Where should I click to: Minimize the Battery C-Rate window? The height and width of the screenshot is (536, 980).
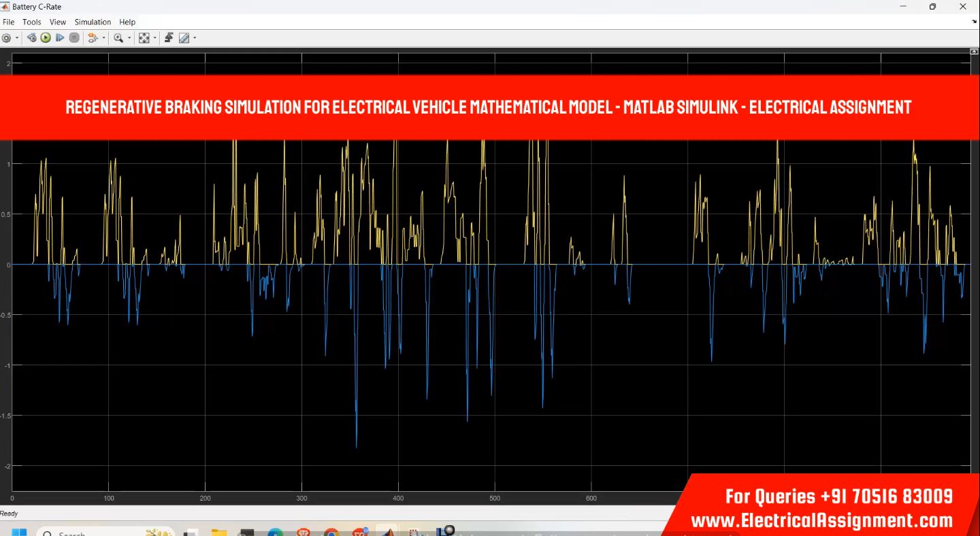click(x=903, y=6)
